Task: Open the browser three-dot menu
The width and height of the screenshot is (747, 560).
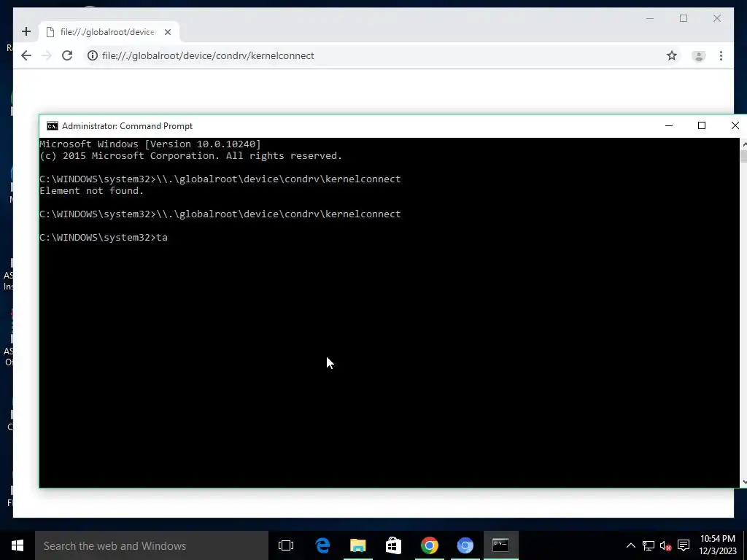Action: (x=721, y=55)
